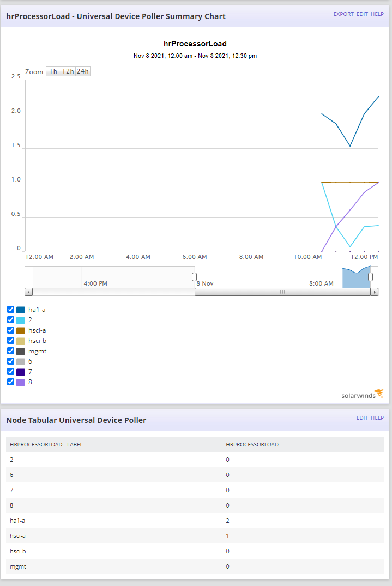Click the hsci-a brown legend swatch

21,330
